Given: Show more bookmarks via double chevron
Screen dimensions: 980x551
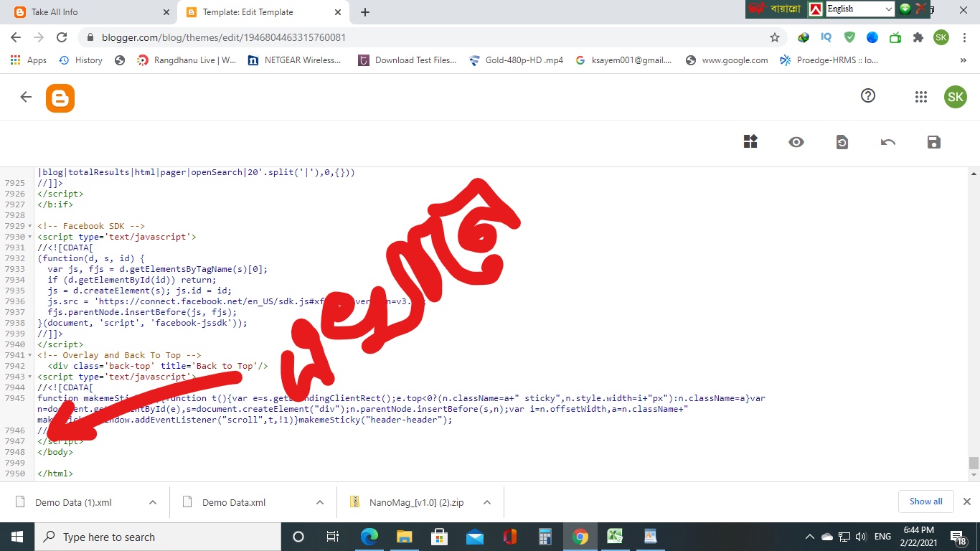Looking at the screenshot, I should coord(963,60).
